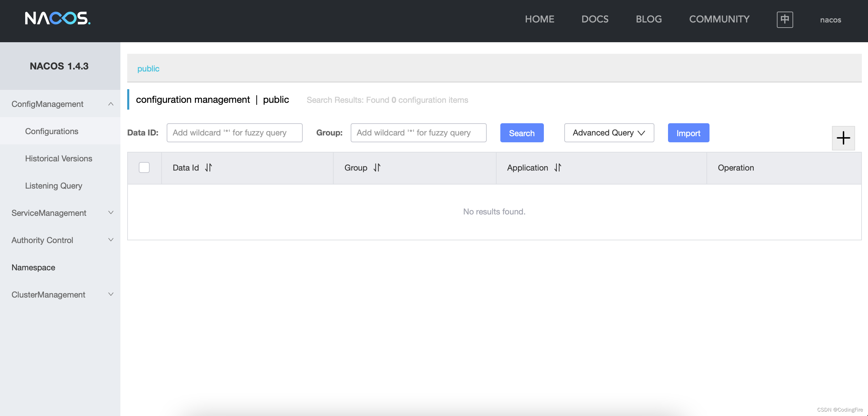Expand the Authority Control section
This screenshot has height=416, width=868.
60,240
